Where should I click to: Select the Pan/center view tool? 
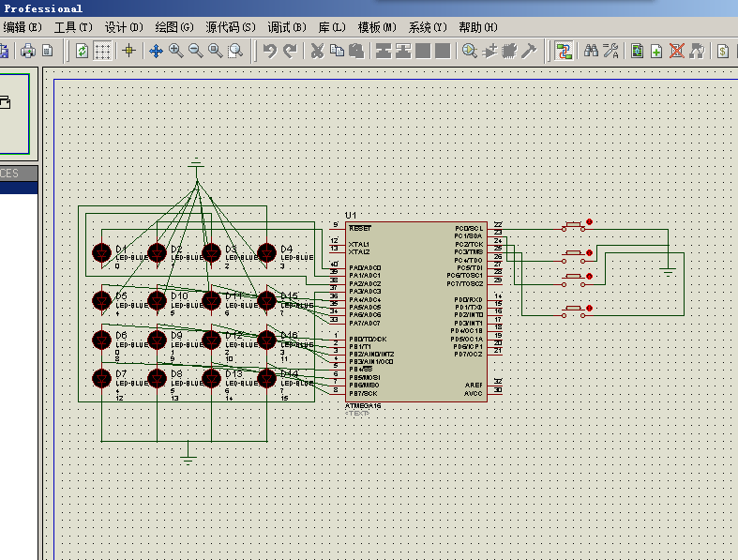pyautogui.click(x=156, y=51)
